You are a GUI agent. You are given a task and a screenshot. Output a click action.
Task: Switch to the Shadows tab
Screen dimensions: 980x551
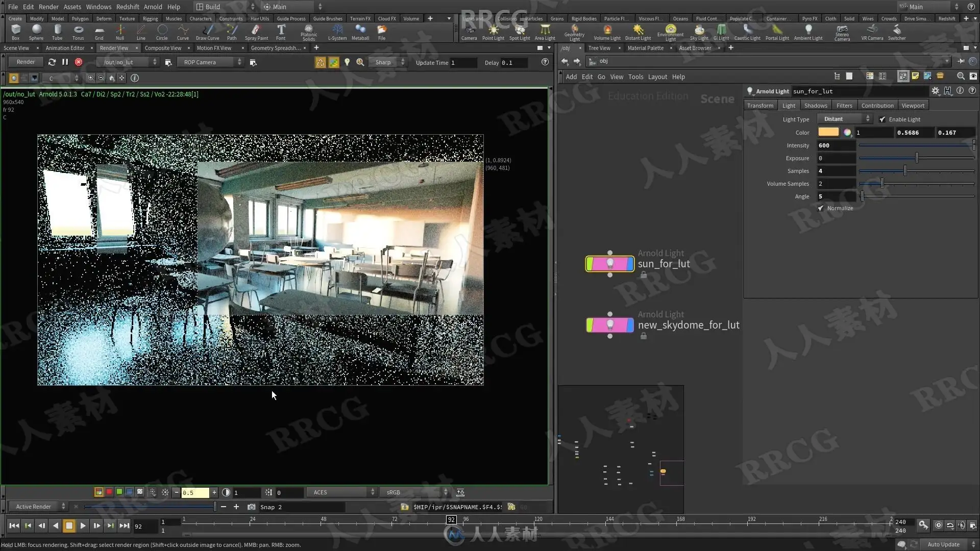coord(815,106)
